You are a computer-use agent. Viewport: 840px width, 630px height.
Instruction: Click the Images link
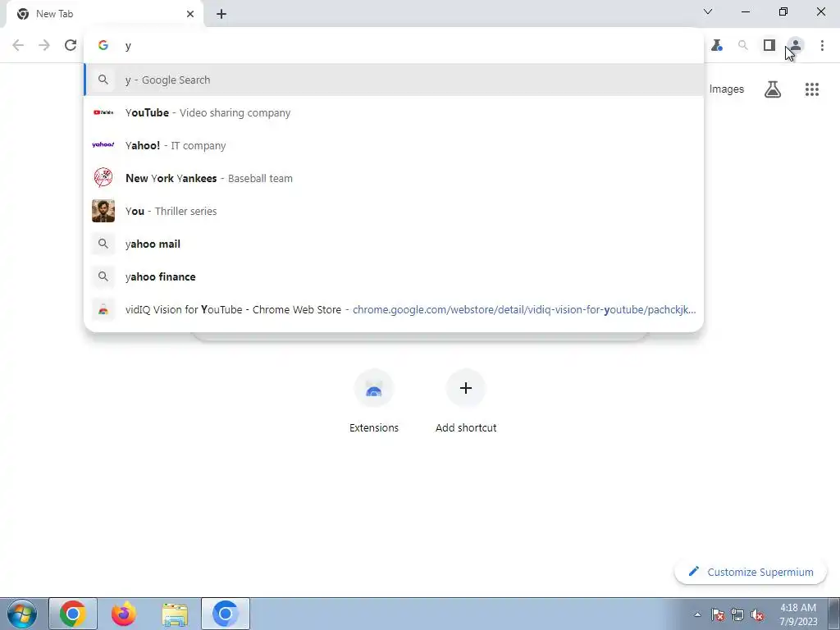click(727, 89)
